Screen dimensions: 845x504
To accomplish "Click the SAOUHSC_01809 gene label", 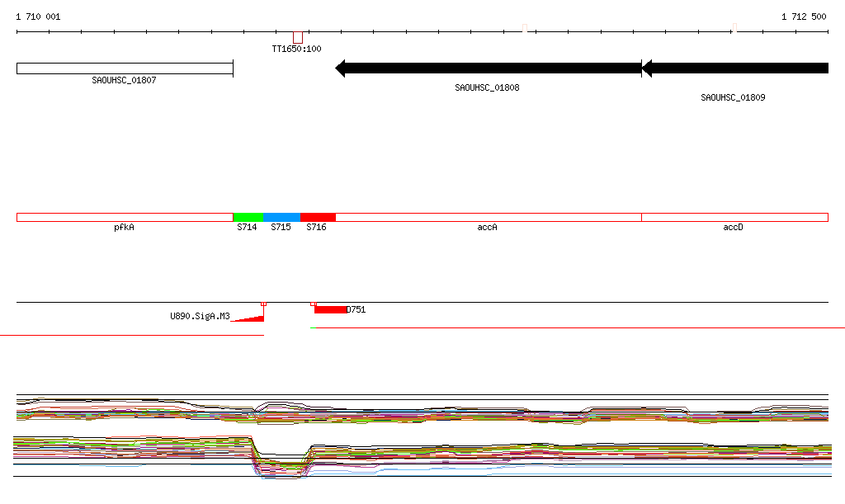I will [733, 97].
